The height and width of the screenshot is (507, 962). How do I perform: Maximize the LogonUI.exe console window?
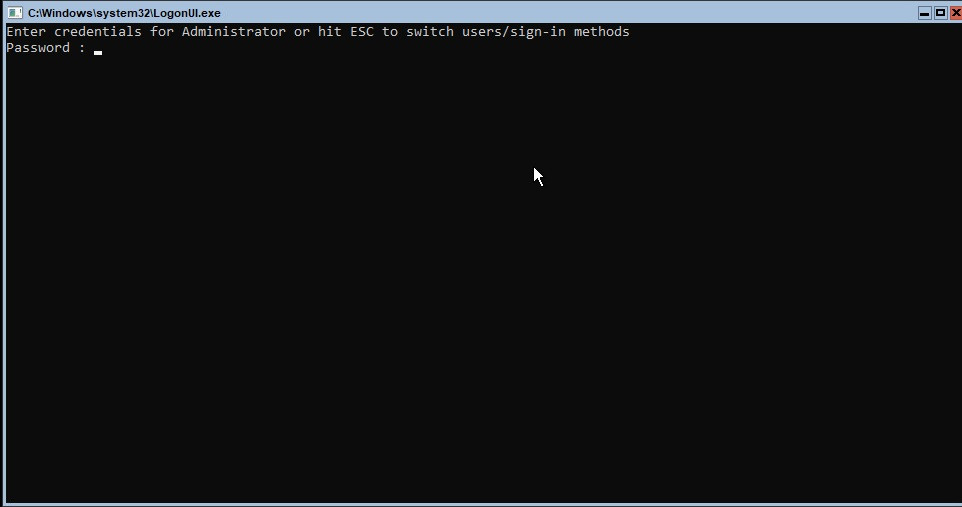click(940, 13)
